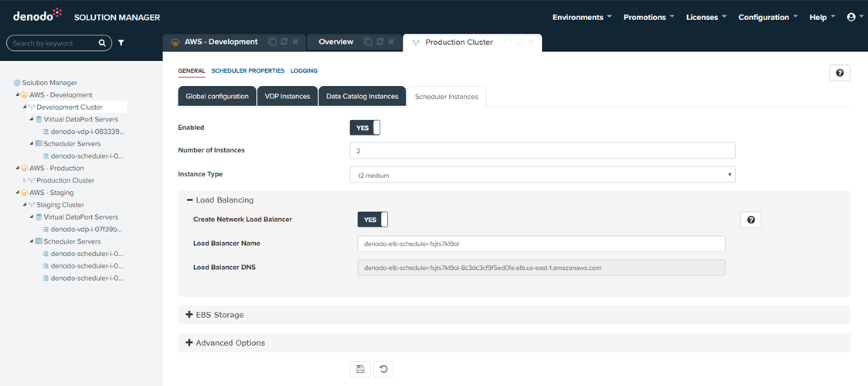This screenshot has height=386, width=868.
Task: Click help icon beside Create Network Load Balancer
Action: [751, 220]
